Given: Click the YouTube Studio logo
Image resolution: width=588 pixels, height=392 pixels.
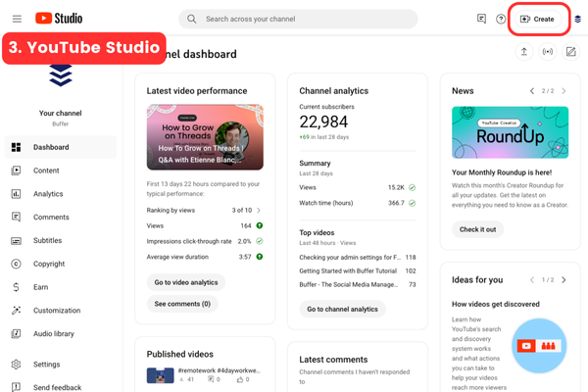Looking at the screenshot, I should [x=59, y=19].
